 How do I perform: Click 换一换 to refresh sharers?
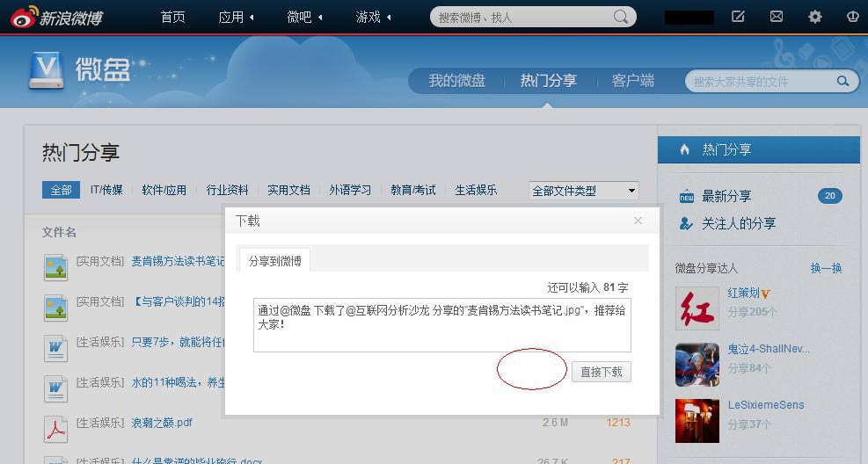[826, 268]
